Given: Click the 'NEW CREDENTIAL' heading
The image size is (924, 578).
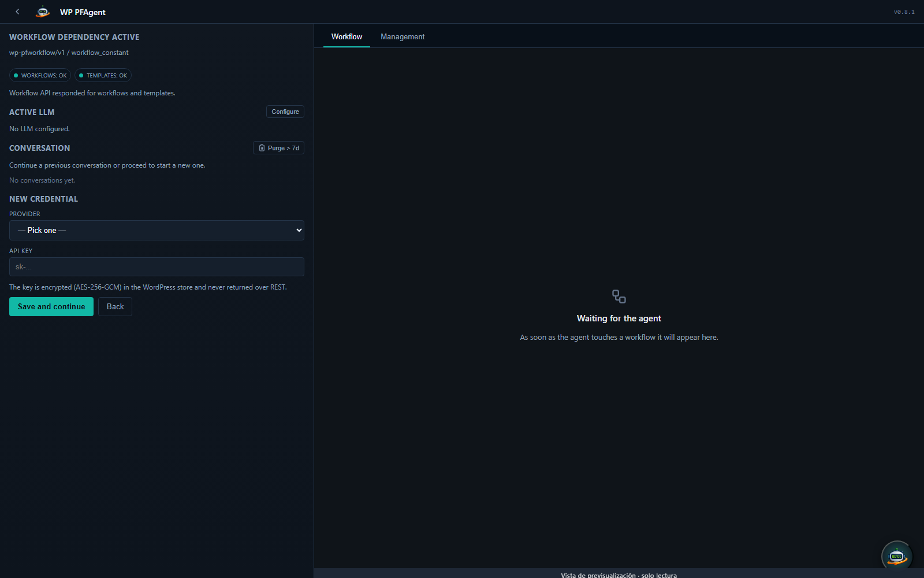Looking at the screenshot, I should coord(43,199).
